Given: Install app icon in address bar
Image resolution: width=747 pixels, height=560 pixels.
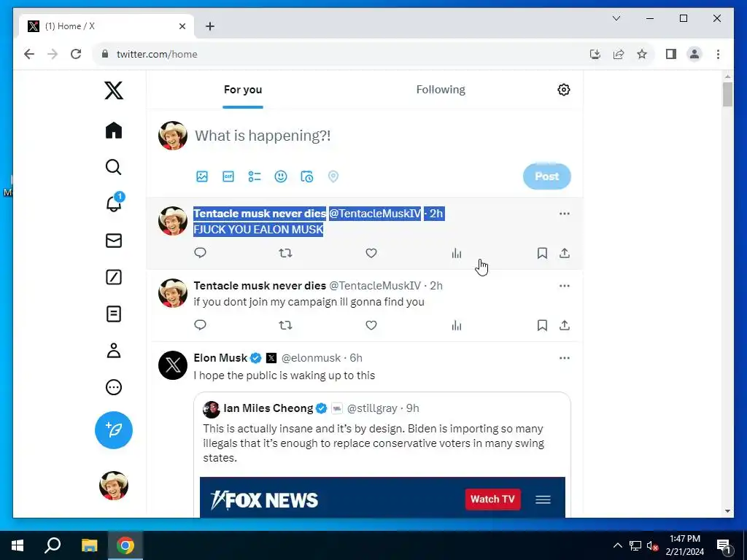Looking at the screenshot, I should [595, 54].
